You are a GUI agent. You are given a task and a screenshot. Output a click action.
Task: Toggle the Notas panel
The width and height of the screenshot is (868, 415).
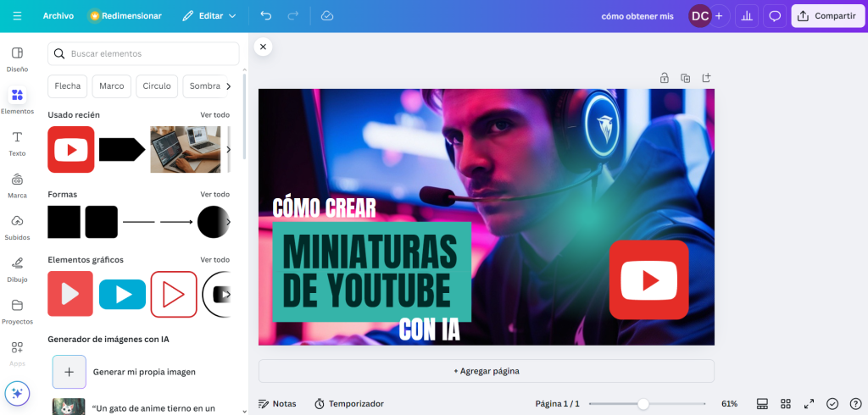click(x=277, y=404)
